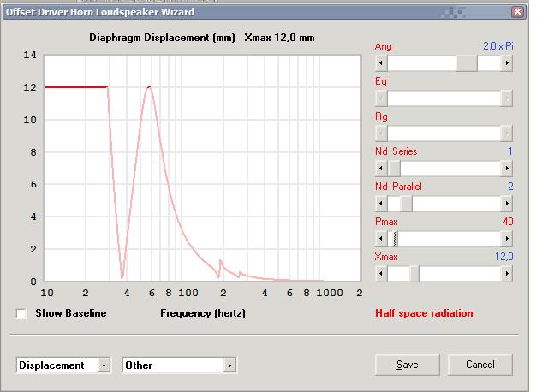Image resolution: width=548 pixels, height=392 pixels.
Task: Decrease Nd Parallel with left arrow
Action: click(x=381, y=204)
